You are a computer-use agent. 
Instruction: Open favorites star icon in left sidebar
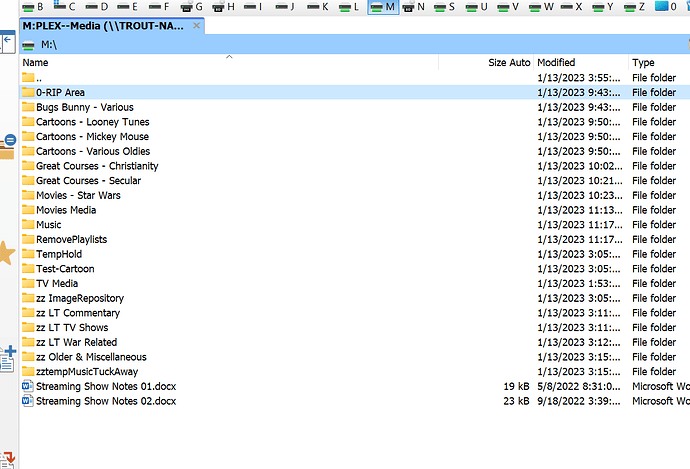[6, 253]
